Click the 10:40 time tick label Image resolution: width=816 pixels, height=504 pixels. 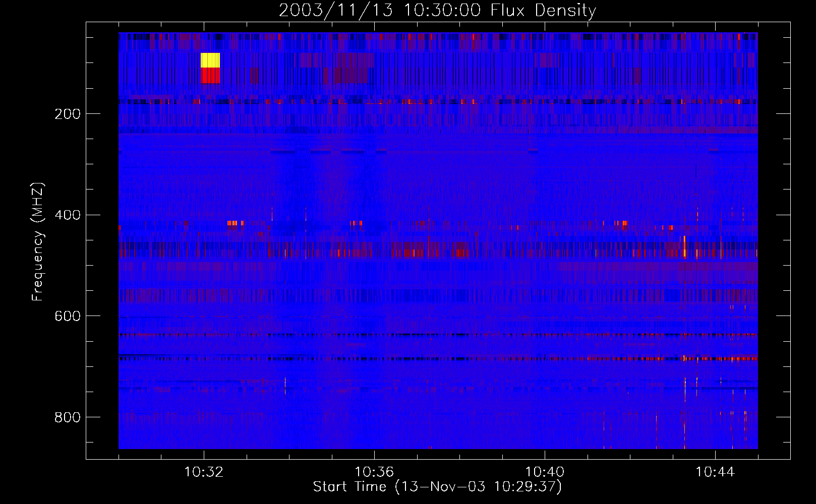pyautogui.click(x=545, y=472)
